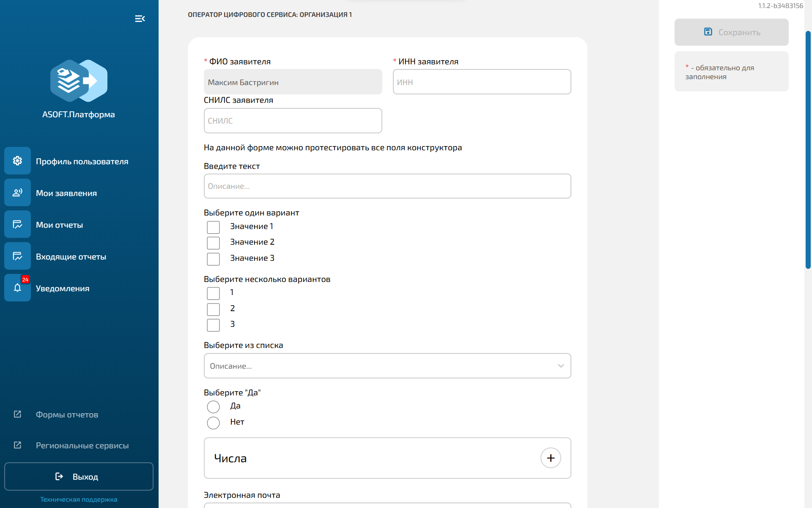Screen dimensions: 812x508
Task: Tick checkbox labeled 3 in multiple choice
Action: 213,325
